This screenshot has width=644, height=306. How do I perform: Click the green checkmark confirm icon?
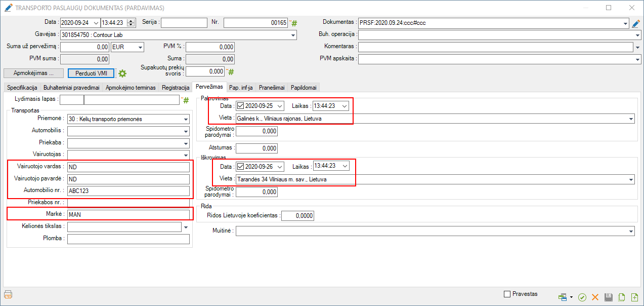[x=582, y=297]
